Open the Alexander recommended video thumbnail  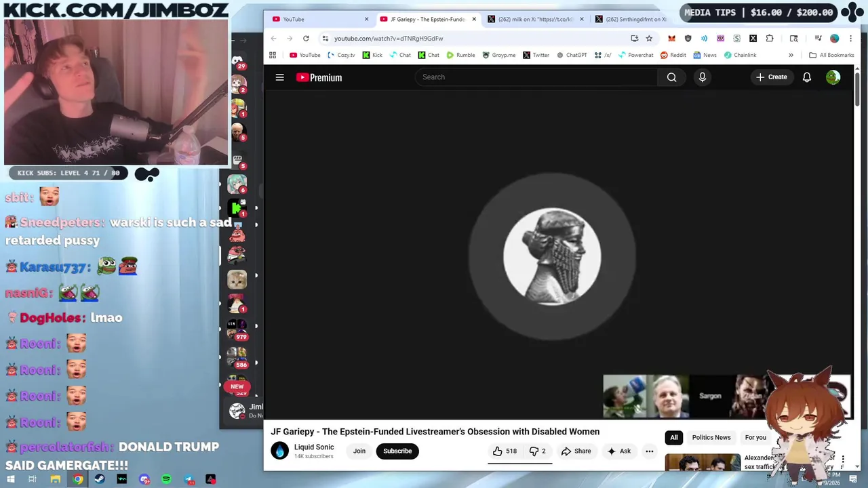click(x=703, y=462)
